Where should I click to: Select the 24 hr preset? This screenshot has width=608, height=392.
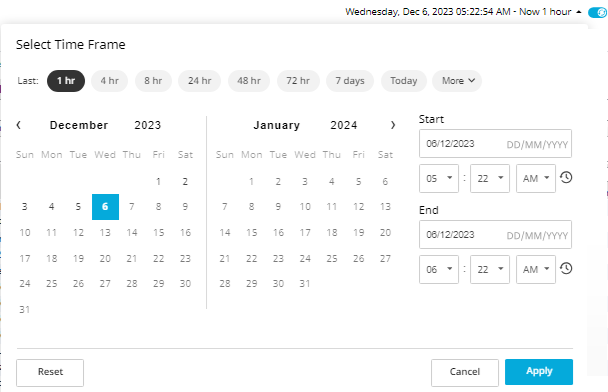click(x=199, y=81)
